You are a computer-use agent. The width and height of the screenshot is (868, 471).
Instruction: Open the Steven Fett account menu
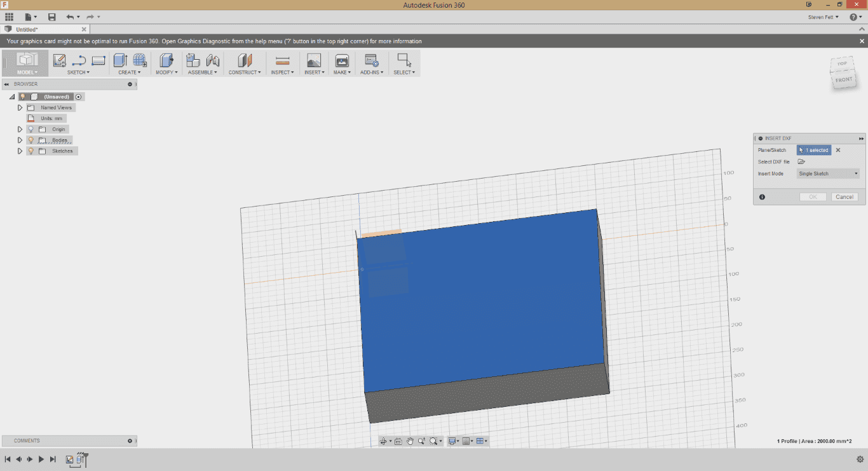(824, 17)
